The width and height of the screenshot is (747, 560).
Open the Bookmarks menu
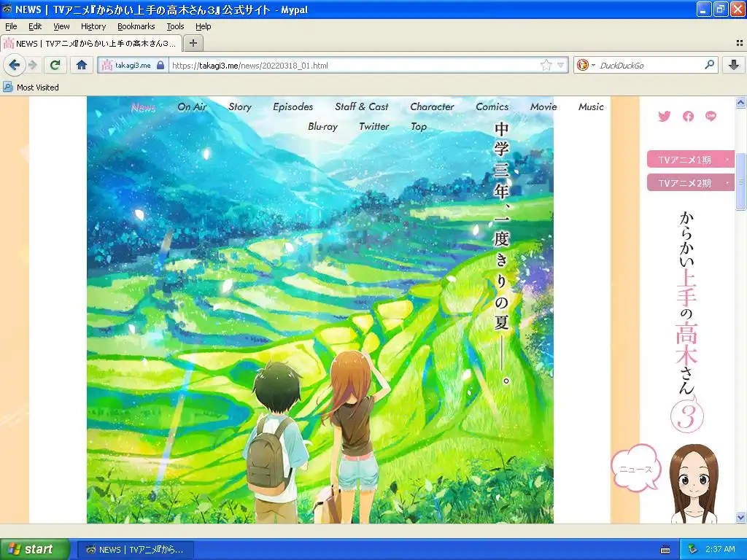click(136, 27)
